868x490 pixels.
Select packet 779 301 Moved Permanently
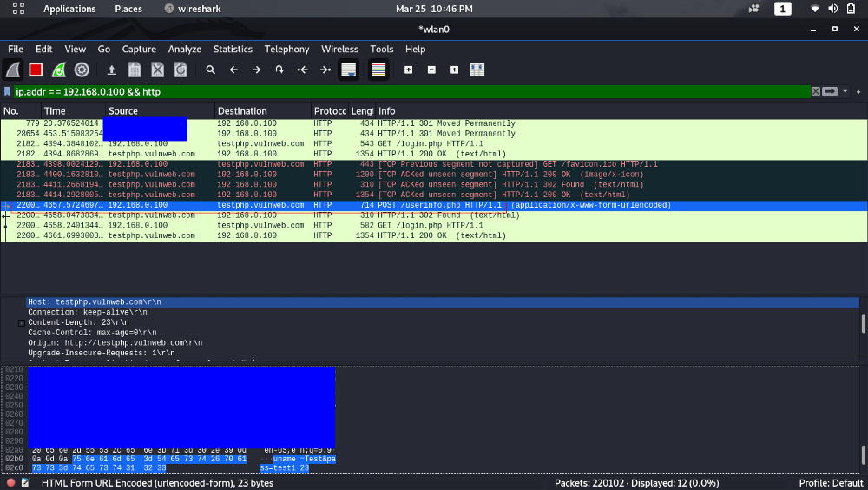(434, 123)
